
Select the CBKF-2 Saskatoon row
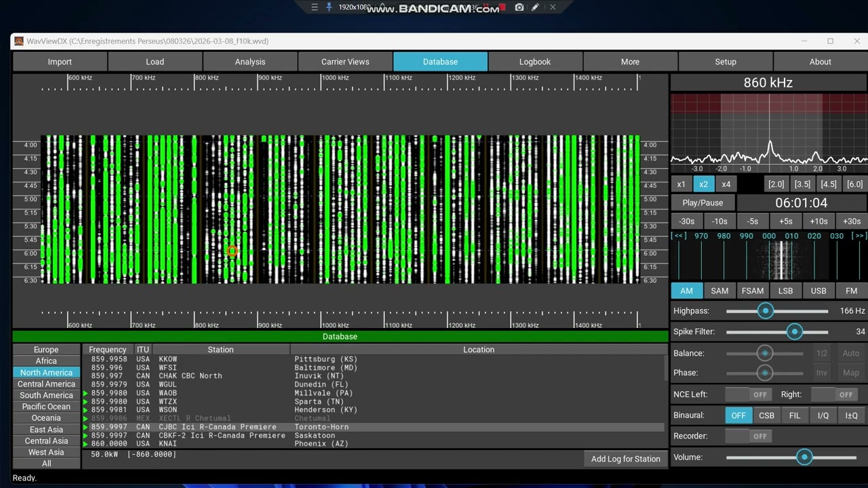coord(374,436)
